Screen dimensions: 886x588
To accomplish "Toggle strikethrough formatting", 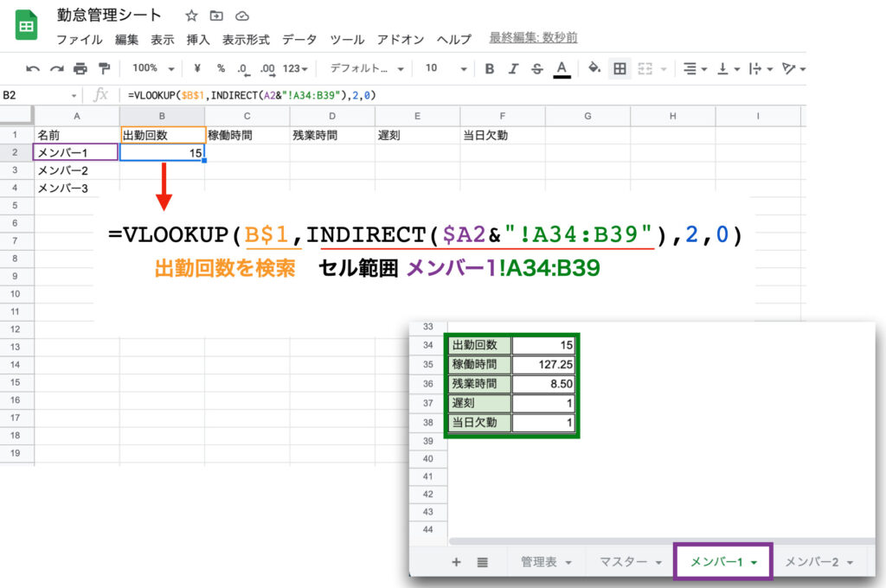I will pyautogui.click(x=536, y=69).
